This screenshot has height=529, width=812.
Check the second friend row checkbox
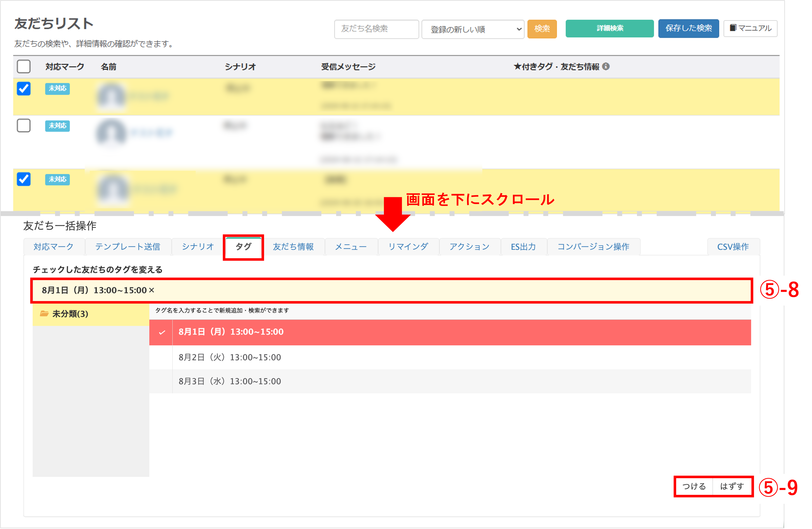[23, 125]
